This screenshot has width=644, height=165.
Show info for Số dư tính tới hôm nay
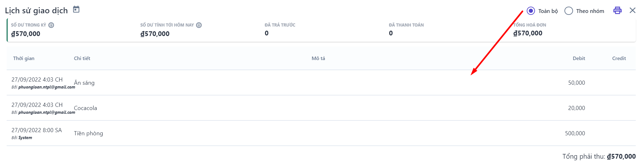tap(199, 25)
